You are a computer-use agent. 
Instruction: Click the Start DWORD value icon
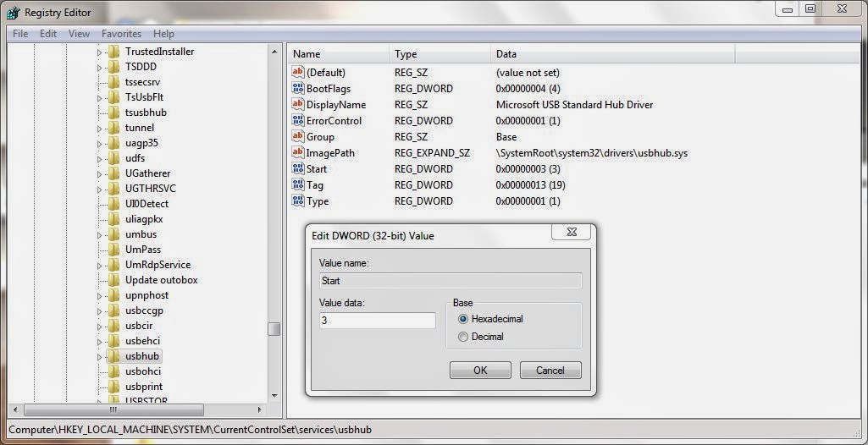pyautogui.click(x=298, y=168)
